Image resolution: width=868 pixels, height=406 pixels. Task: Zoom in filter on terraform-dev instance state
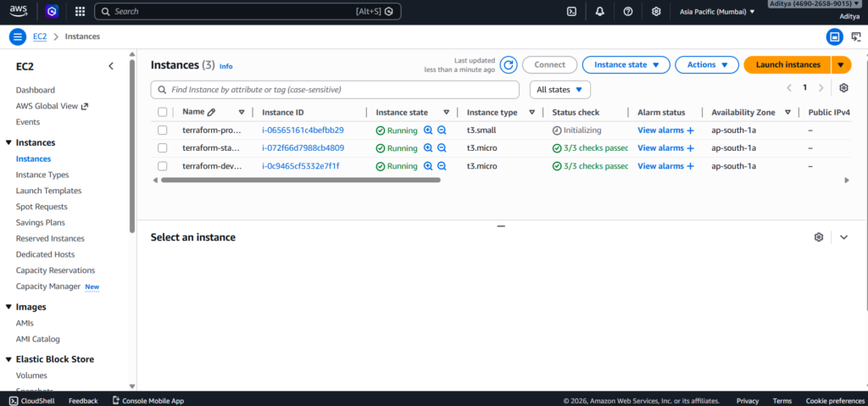click(x=428, y=166)
